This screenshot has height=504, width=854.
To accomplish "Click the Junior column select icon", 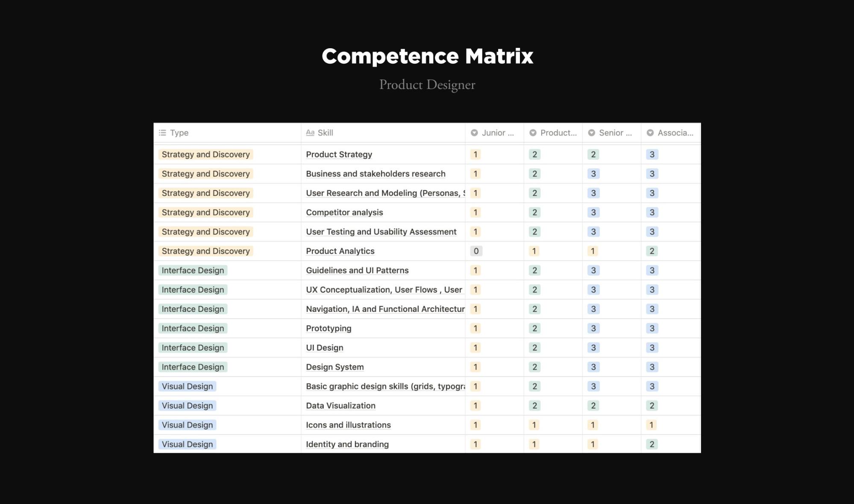I will (474, 133).
